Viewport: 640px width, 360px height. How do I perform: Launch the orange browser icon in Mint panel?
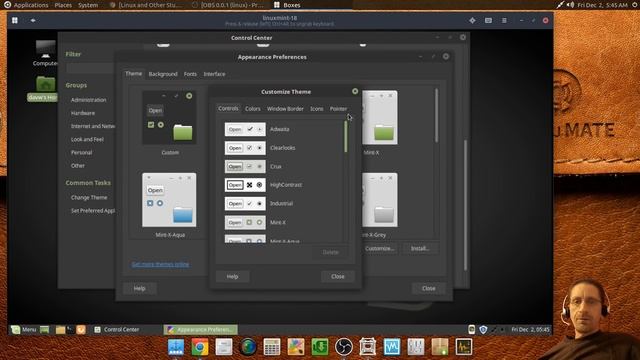coord(81,329)
